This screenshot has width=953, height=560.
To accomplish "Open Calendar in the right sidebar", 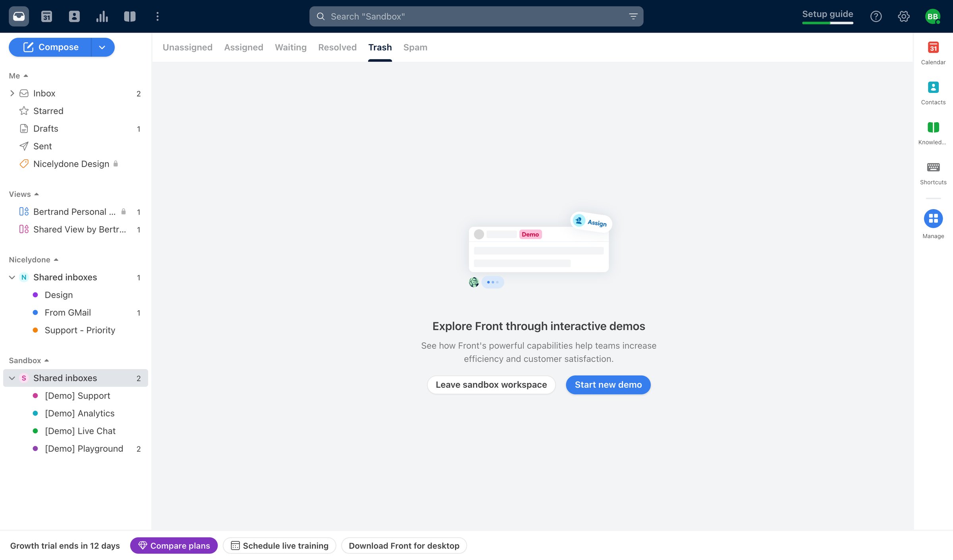I will click(x=933, y=53).
